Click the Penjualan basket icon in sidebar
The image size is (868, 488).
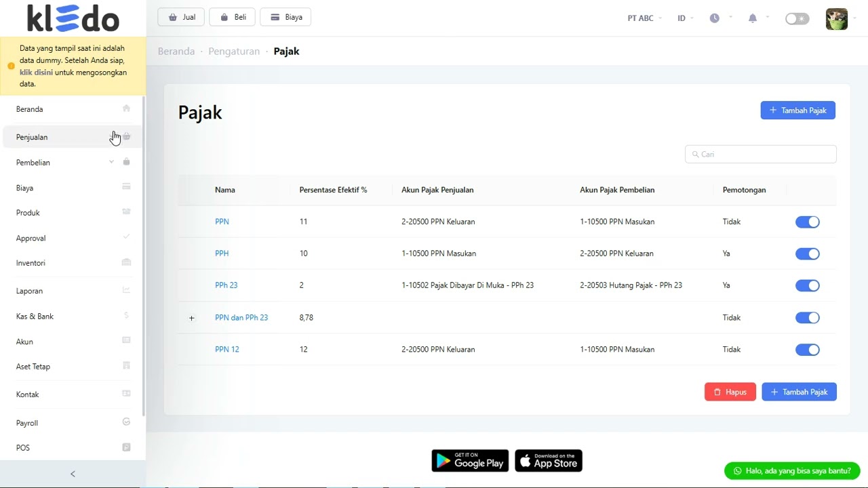tap(126, 136)
